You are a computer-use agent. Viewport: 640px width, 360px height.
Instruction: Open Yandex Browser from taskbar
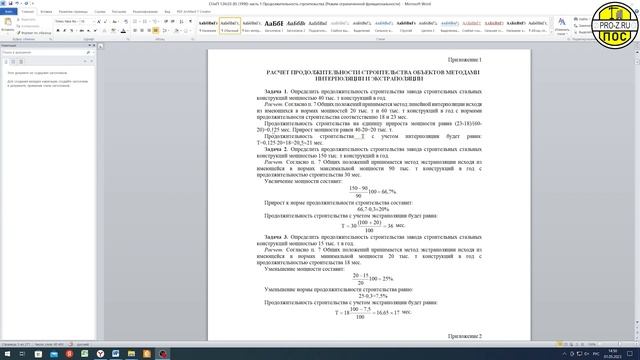(x=100, y=353)
